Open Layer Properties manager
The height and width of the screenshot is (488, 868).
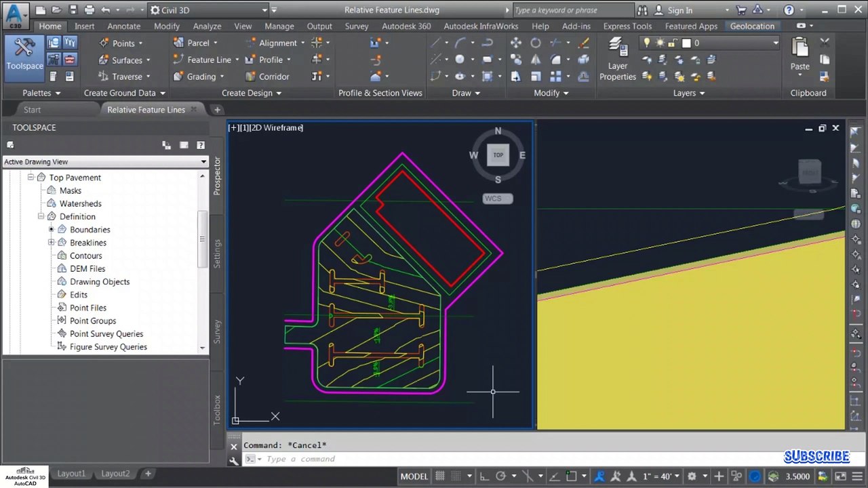point(617,58)
